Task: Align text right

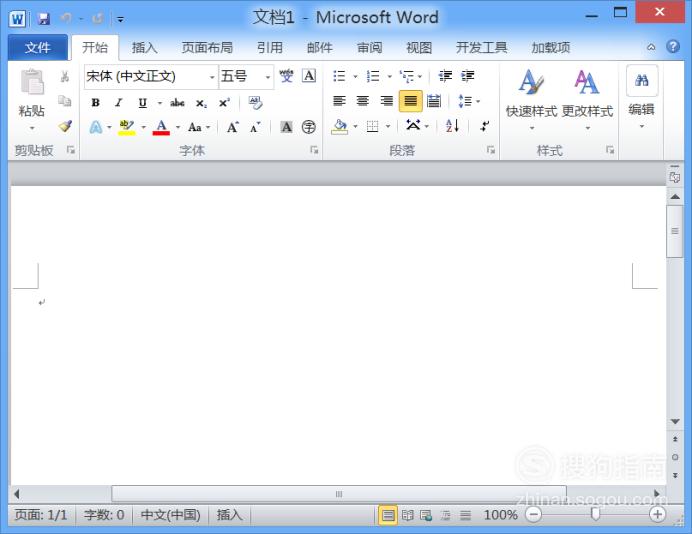Action: [x=387, y=102]
